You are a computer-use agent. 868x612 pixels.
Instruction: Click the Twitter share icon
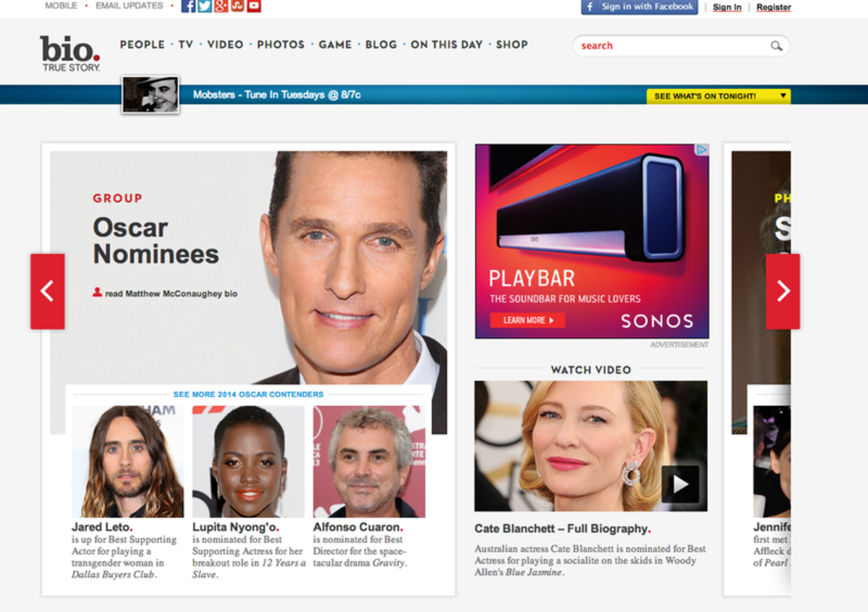point(204,6)
